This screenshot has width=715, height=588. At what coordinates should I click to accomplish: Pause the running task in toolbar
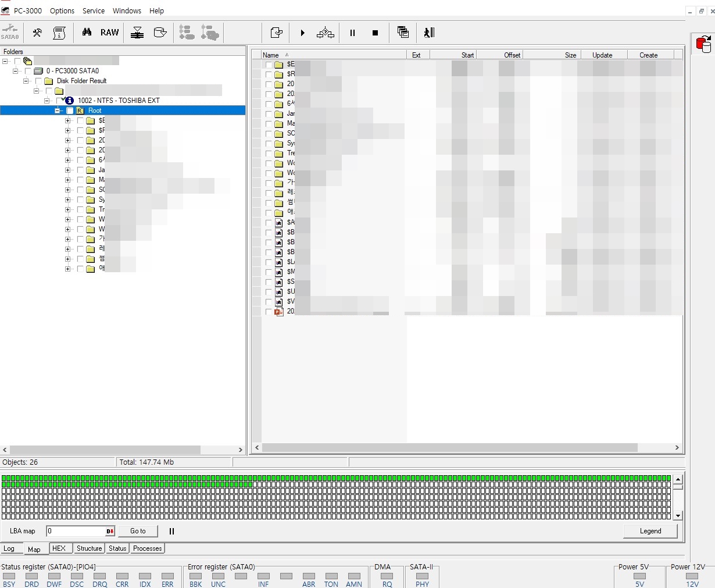pos(352,33)
